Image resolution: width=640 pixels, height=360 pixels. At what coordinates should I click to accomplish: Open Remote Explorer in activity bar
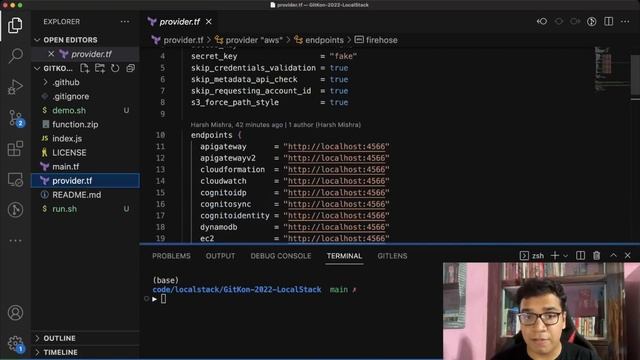pyautogui.click(x=15, y=180)
